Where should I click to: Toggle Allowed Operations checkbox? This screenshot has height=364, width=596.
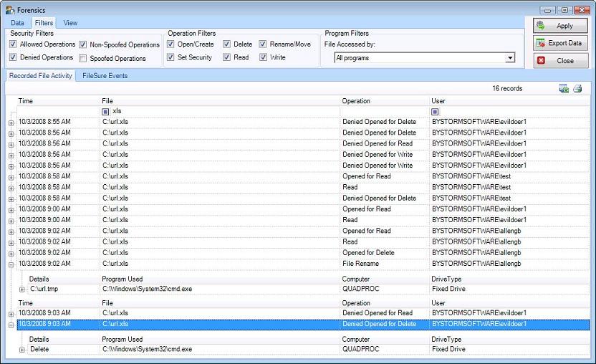[x=13, y=44]
